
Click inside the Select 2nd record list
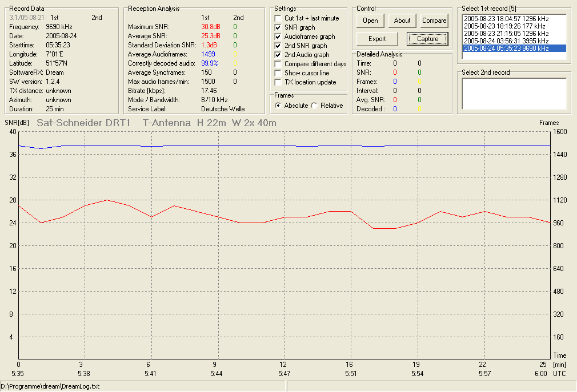(514, 94)
